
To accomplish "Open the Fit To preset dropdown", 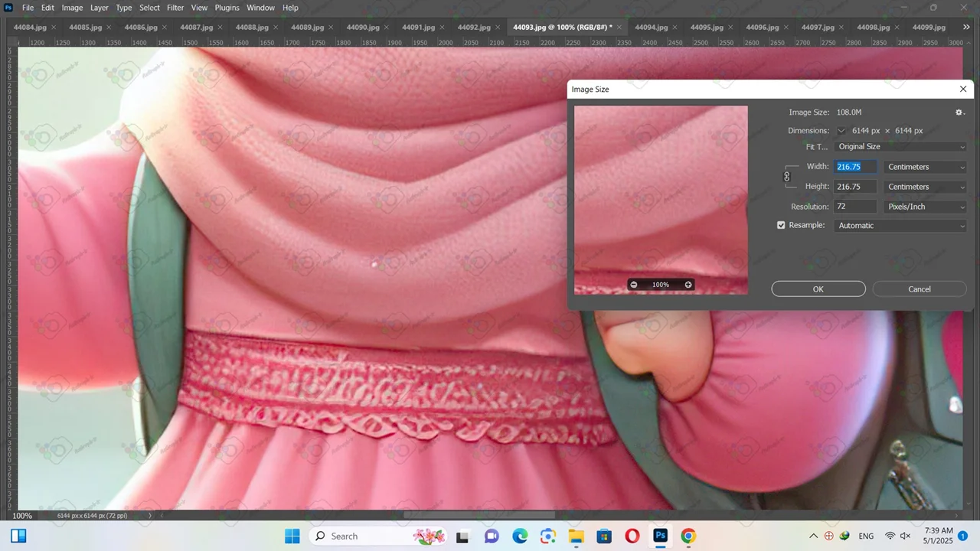I will coord(900,147).
